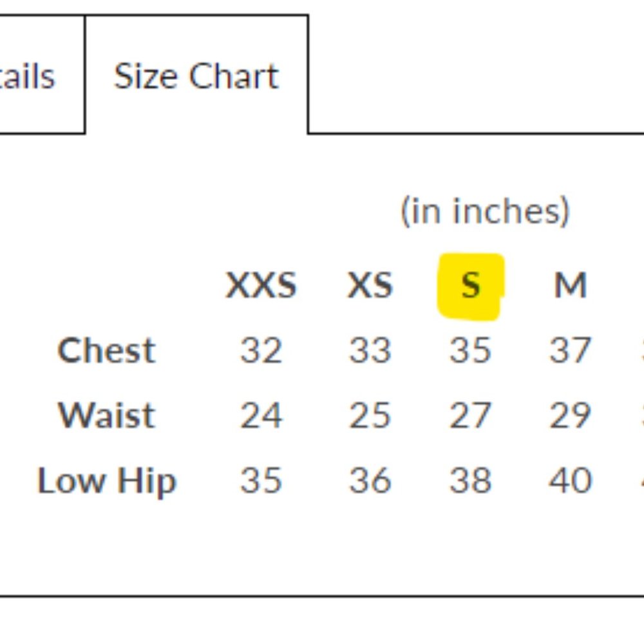Select the Waist value 24 for XXS

pos(261,415)
